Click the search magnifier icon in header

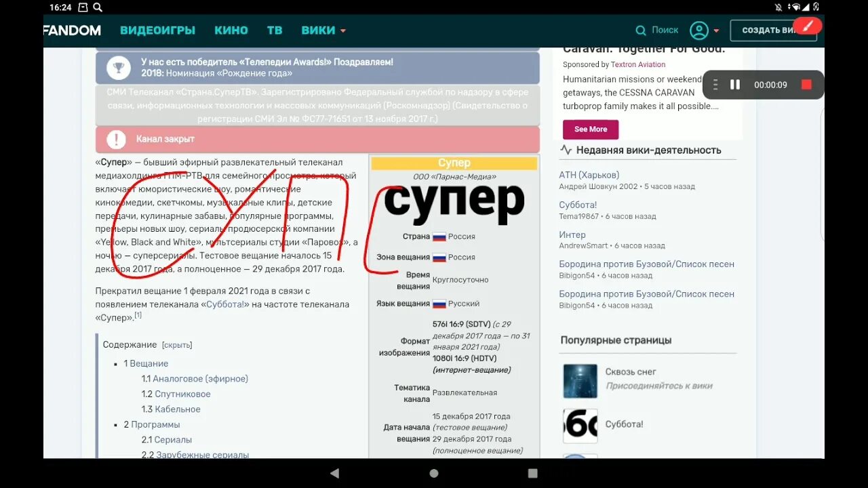pos(641,30)
